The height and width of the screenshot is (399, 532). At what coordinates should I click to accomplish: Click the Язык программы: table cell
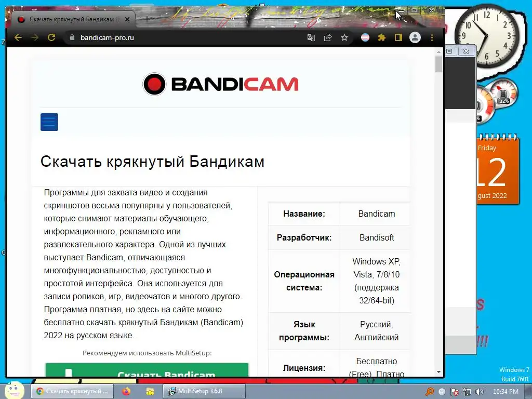[x=304, y=331]
